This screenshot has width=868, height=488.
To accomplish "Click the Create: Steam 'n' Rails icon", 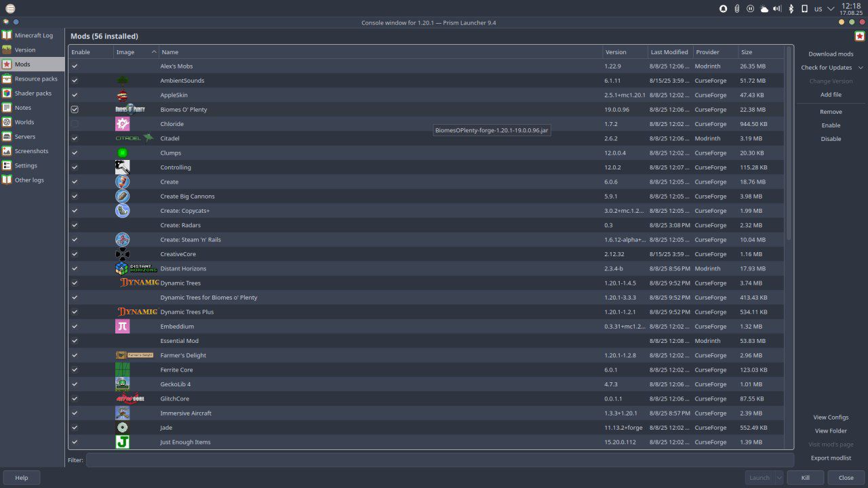I will (x=122, y=239).
